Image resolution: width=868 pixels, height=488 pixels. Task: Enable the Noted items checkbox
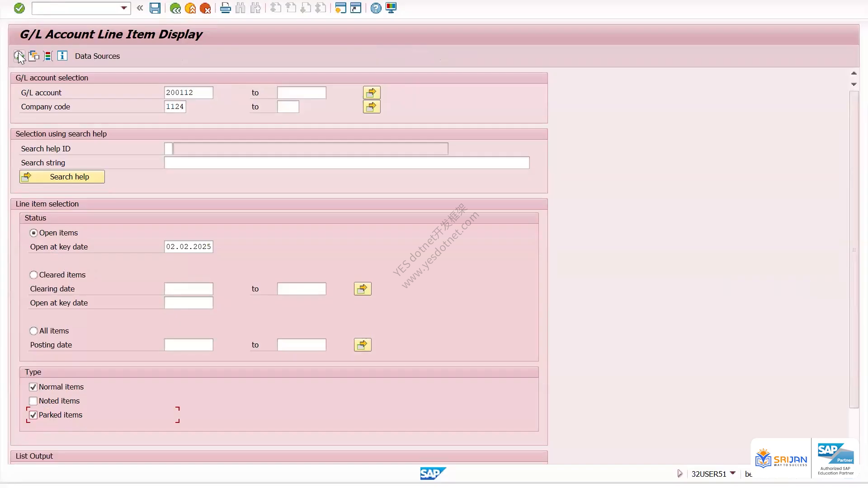[33, 401]
